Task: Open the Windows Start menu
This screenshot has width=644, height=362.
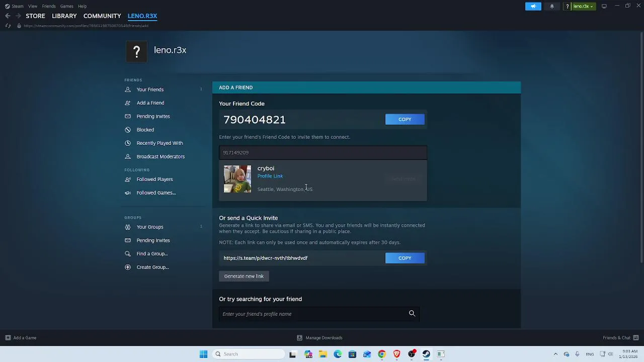Action: (x=203, y=354)
